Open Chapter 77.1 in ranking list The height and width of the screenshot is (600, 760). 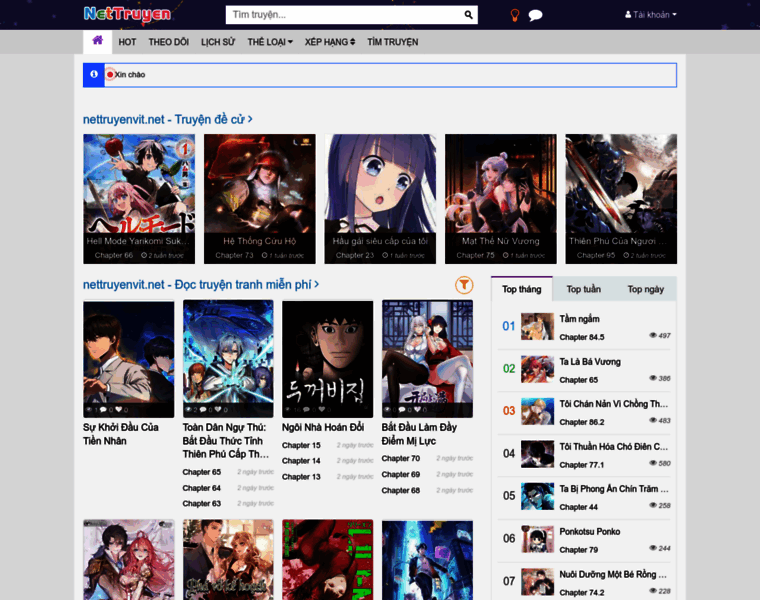[582, 465]
